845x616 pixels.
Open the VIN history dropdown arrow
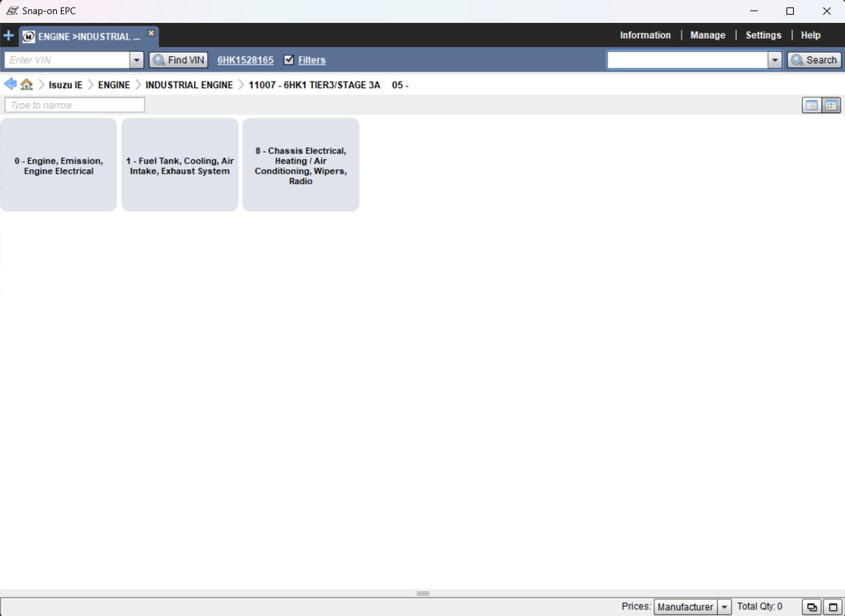click(x=137, y=60)
